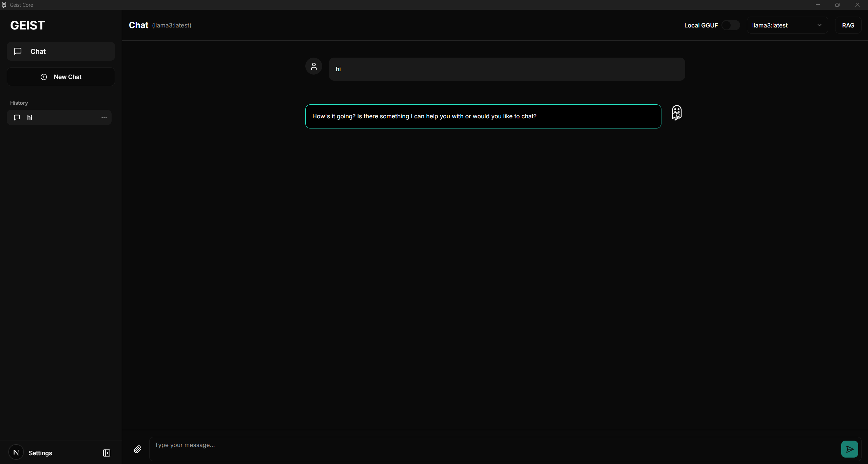Select the Chat sidebar tab
The height and width of the screenshot is (464, 868).
61,52
